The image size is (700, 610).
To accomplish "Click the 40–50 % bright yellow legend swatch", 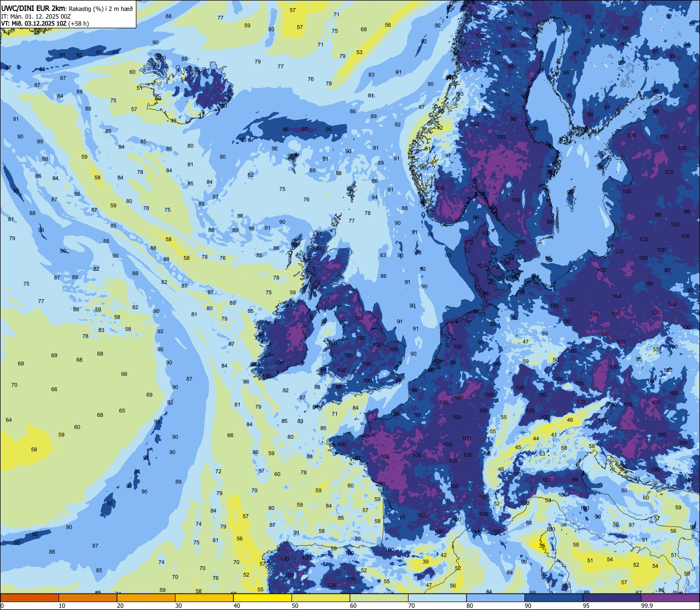I will pyautogui.click(x=262, y=598).
